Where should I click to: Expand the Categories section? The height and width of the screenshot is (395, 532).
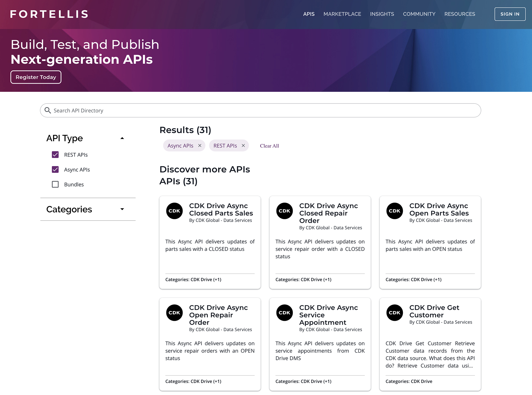click(122, 209)
